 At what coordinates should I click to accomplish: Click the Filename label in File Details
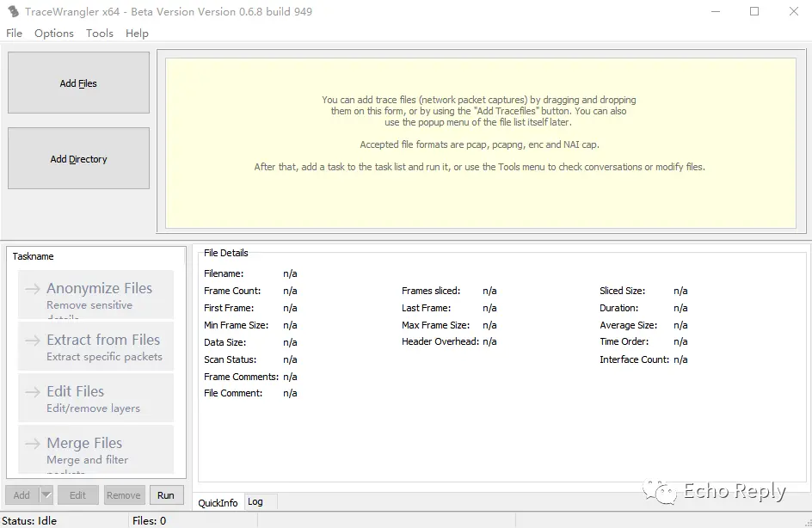pos(224,273)
